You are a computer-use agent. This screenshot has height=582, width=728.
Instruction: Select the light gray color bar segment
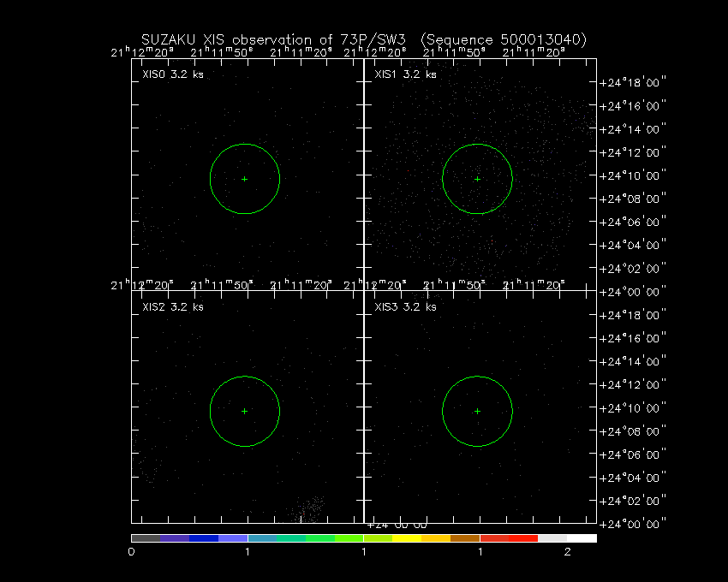click(552, 538)
